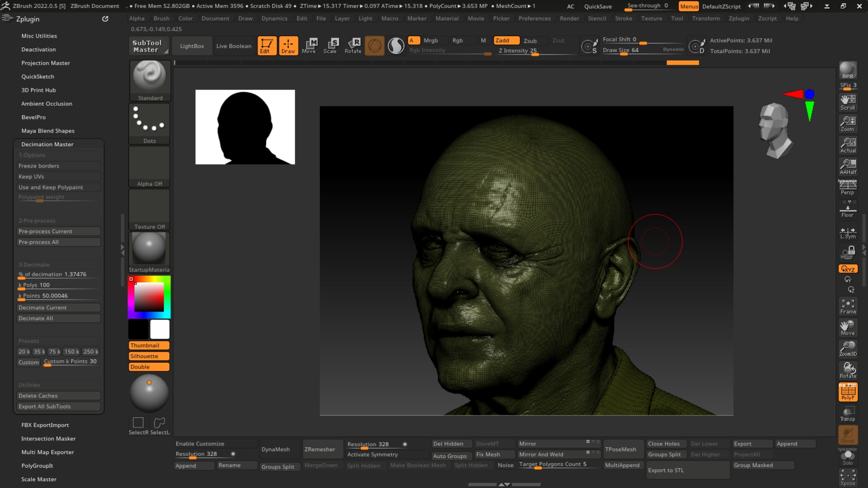This screenshot has width=868, height=488.
Task: Click the right panel Move view icon
Action: point(848,328)
